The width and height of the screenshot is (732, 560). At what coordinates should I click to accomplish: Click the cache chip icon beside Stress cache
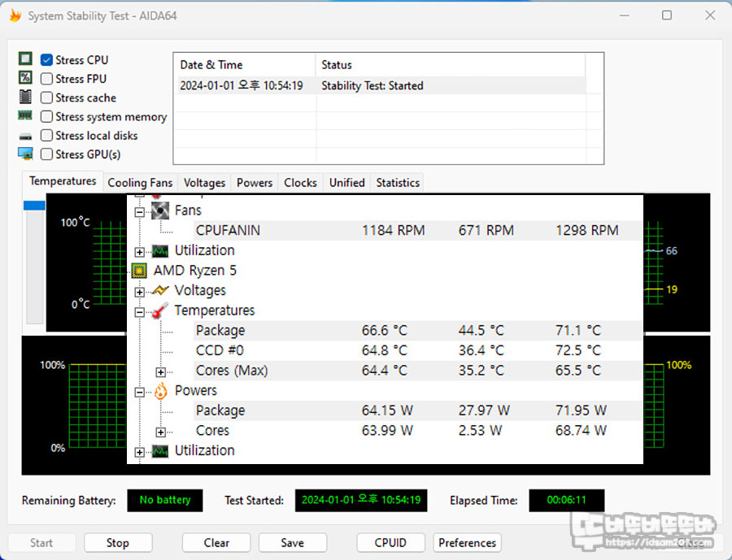pos(25,97)
